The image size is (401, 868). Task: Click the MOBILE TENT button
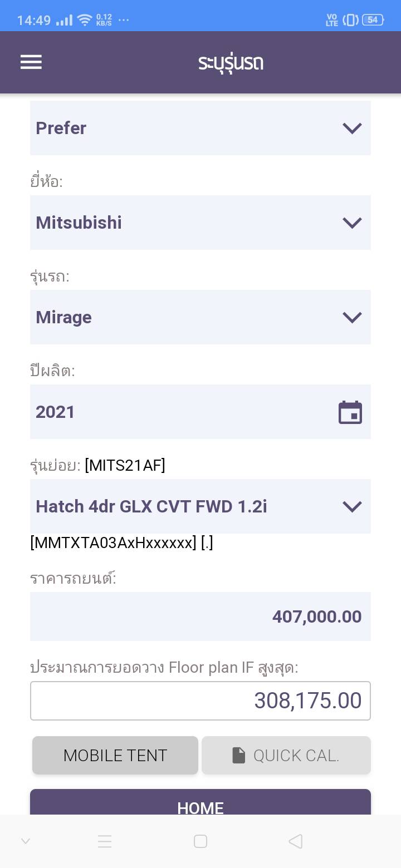coord(115,755)
